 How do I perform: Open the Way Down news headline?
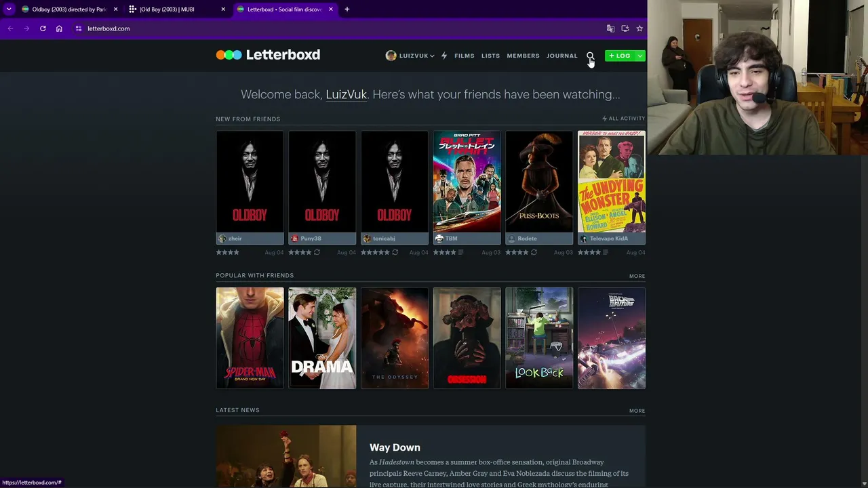tap(395, 447)
